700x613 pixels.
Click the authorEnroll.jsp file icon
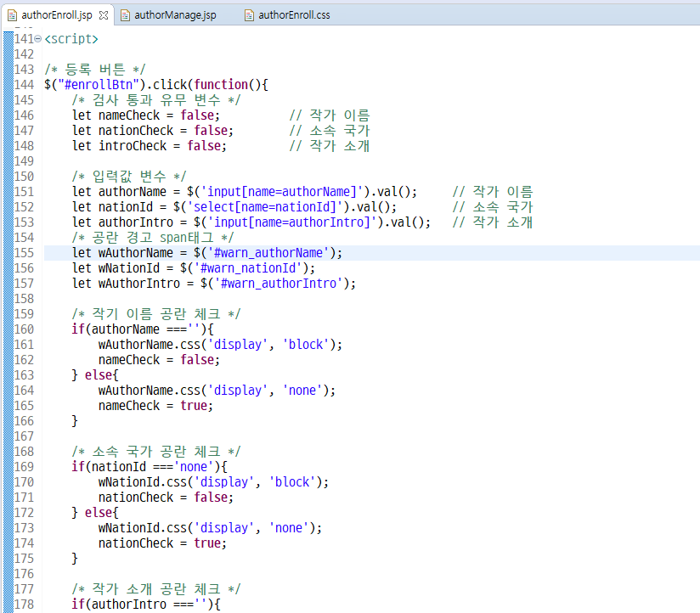pyautogui.click(x=13, y=15)
